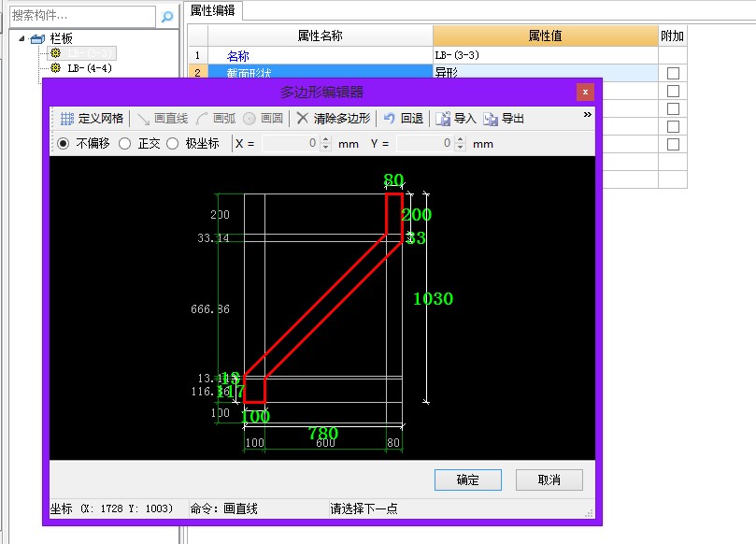
Task: Increase the X value with the up stepper
Action: [326, 139]
